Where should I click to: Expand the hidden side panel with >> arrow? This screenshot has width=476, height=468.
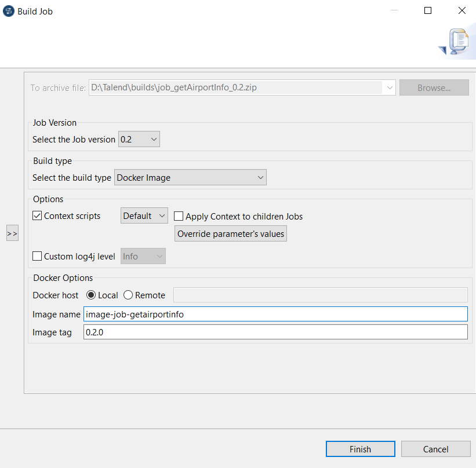(x=12, y=233)
